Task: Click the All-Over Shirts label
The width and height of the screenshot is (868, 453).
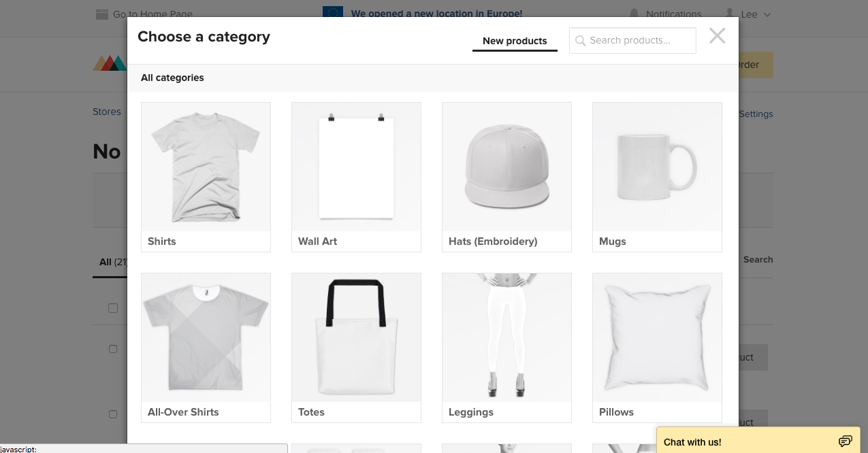Action: click(183, 412)
